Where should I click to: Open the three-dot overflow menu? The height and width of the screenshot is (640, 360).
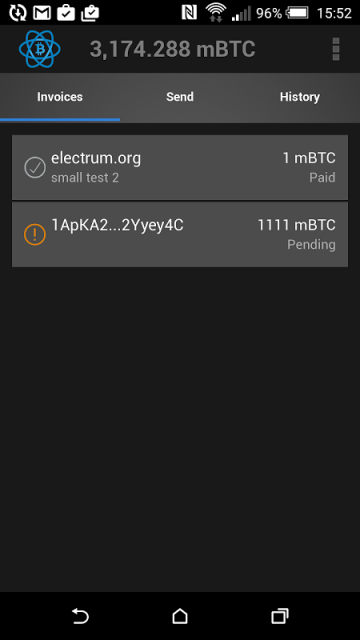(336, 49)
